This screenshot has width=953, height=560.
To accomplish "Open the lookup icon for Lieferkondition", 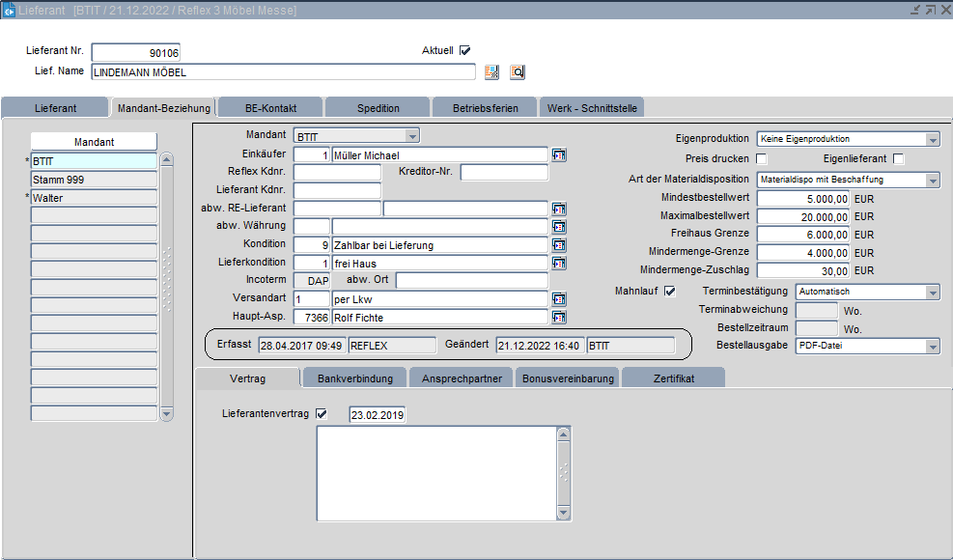I will [558, 263].
